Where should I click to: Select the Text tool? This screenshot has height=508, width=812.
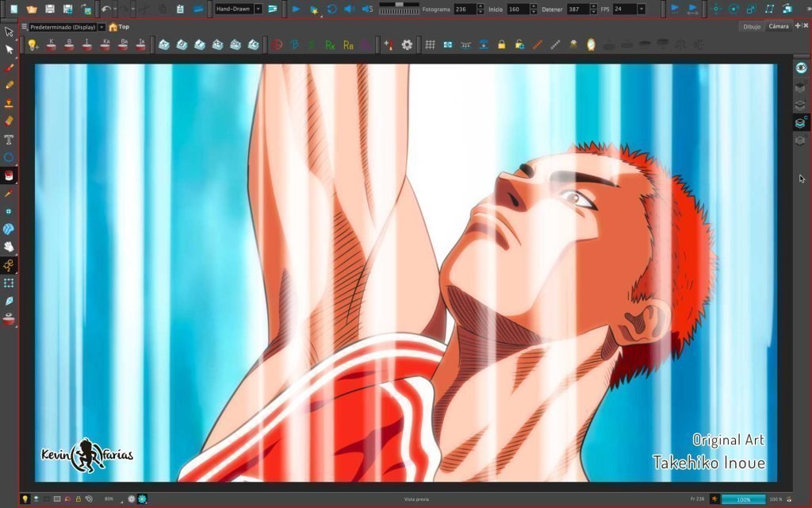pos(9,140)
